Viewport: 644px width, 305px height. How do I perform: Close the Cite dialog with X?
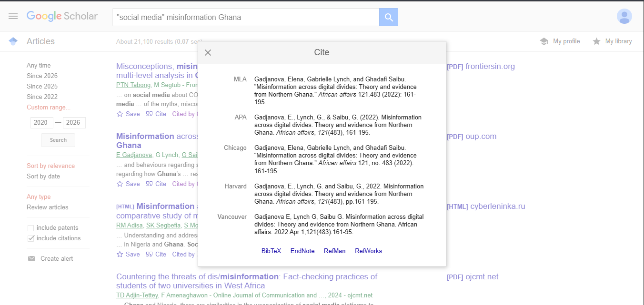tap(208, 53)
